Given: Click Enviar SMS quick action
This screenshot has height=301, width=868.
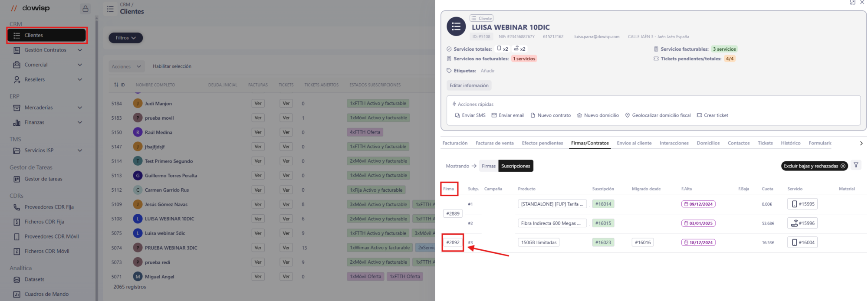Looking at the screenshot, I should pos(470,115).
